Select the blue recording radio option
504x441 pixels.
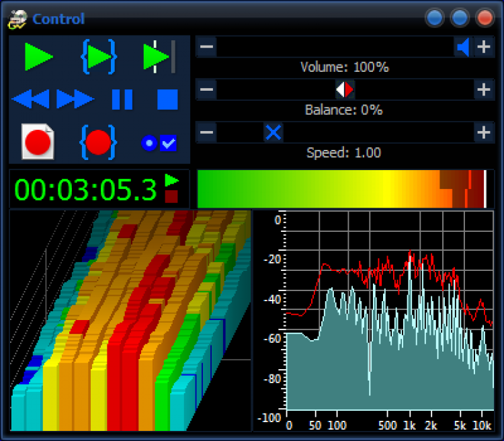[x=149, y=143]
